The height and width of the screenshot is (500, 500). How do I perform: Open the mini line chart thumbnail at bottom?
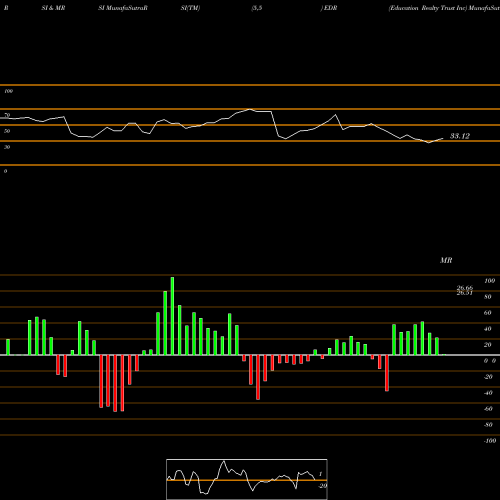coord(247,479)
